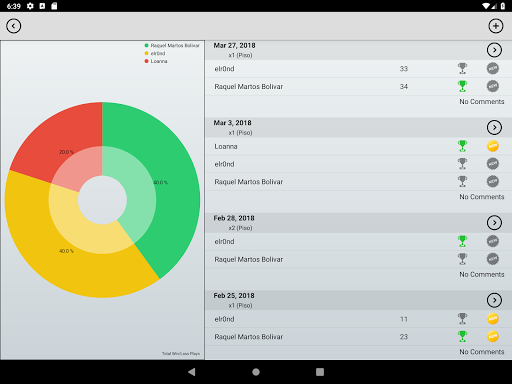This screenshot has height=384, width=512.
Task: Click elr0nd's green trophy on Feb 28
Action: pos(462,241)
